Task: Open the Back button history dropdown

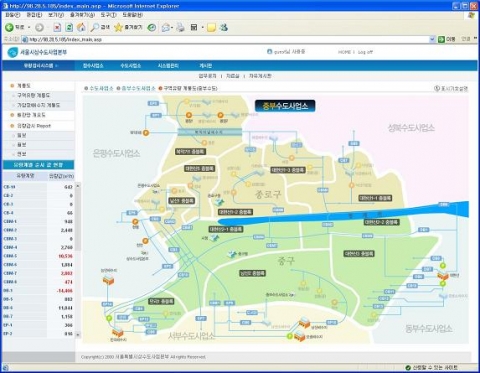Action: [x=29, y=27]
